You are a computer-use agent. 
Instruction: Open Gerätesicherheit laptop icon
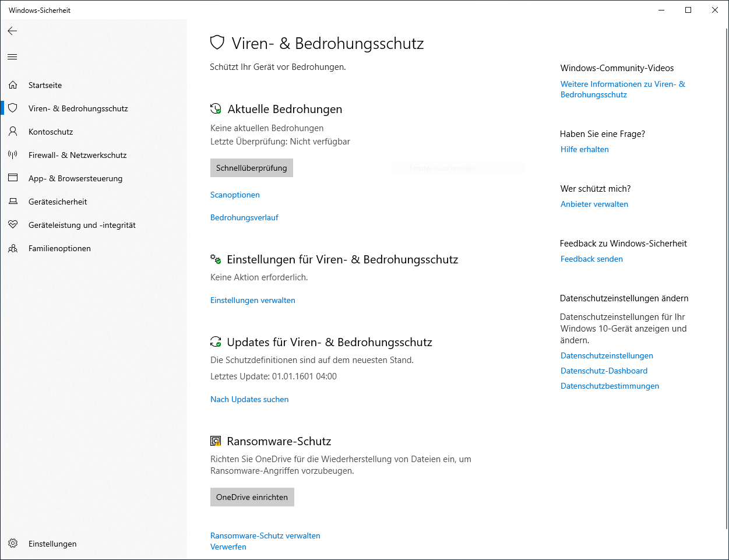pos(13,202)
